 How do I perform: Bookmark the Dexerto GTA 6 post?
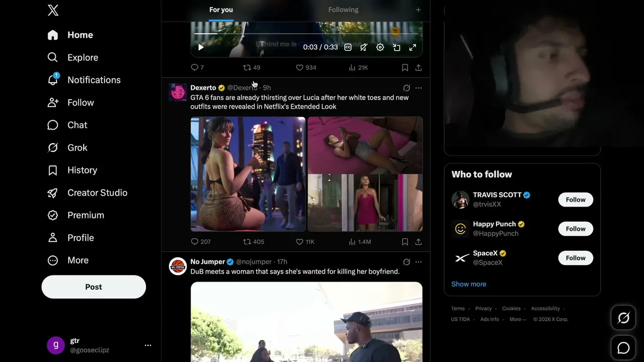click(x=405, y=242)
